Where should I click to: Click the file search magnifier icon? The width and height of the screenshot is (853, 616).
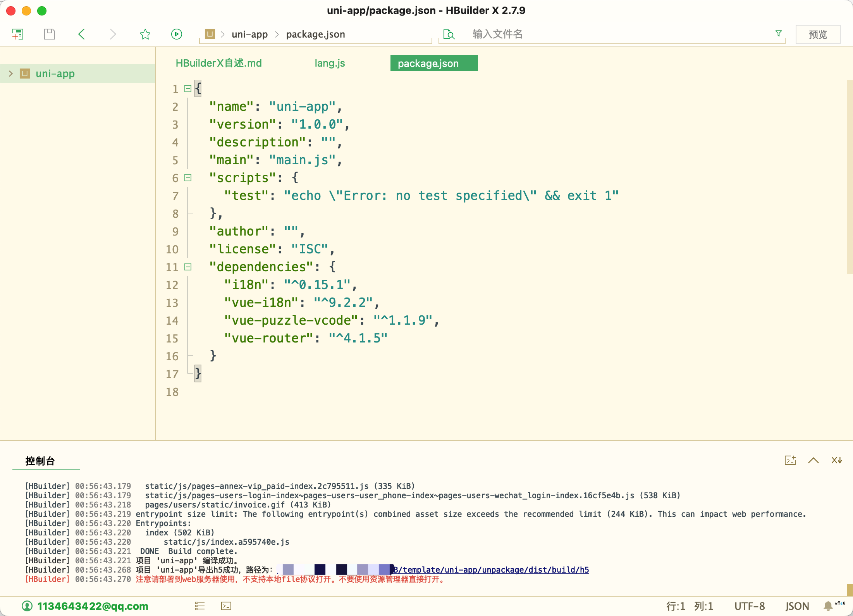coord(449,34)
